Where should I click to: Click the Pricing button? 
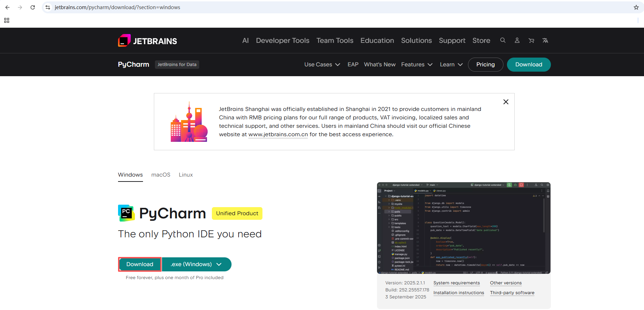[486, 65]
